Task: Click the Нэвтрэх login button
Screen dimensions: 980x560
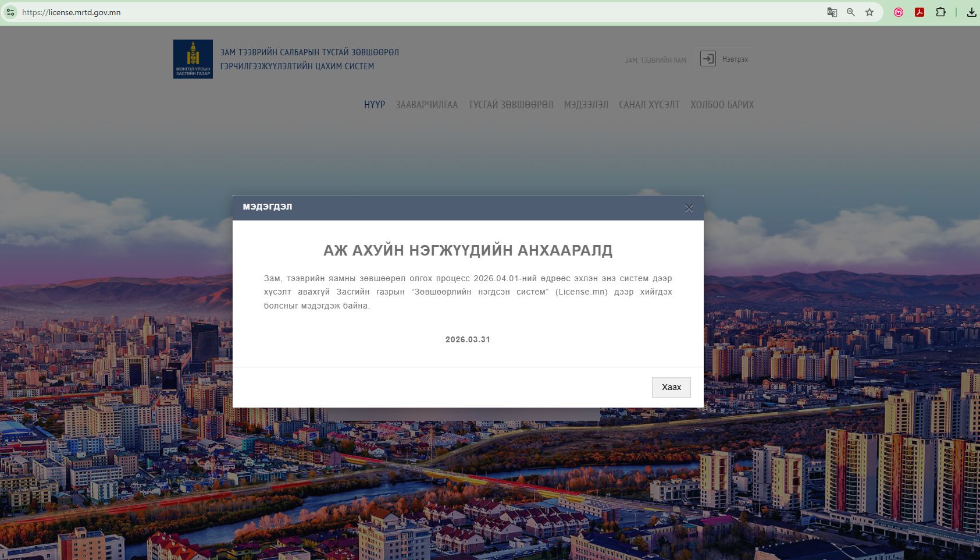Action: click(x=724, y=59)
